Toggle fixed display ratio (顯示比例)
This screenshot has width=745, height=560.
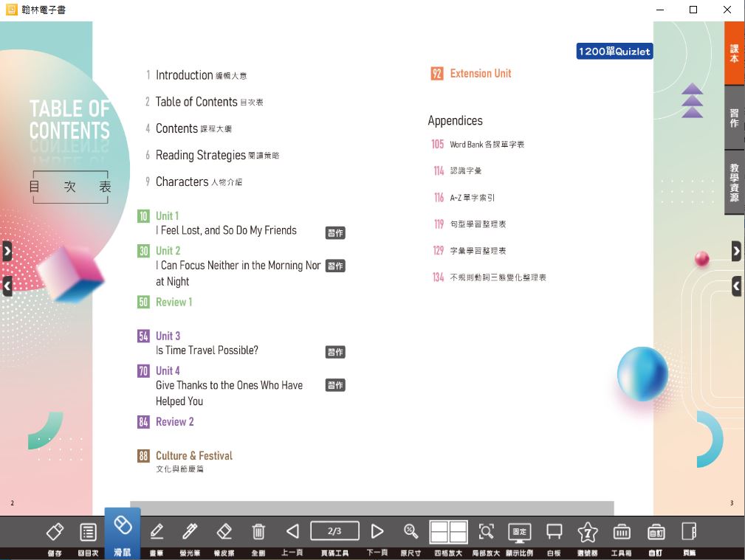coord(520,532)
